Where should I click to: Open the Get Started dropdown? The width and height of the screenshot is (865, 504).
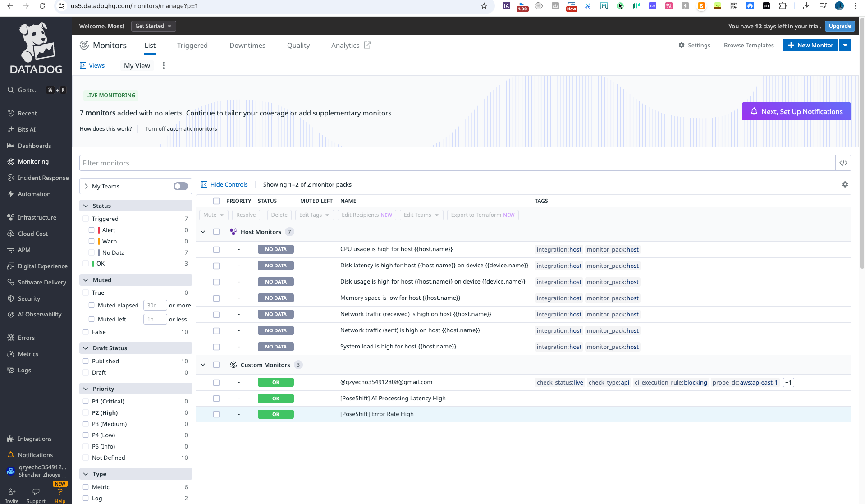[153, 26]
